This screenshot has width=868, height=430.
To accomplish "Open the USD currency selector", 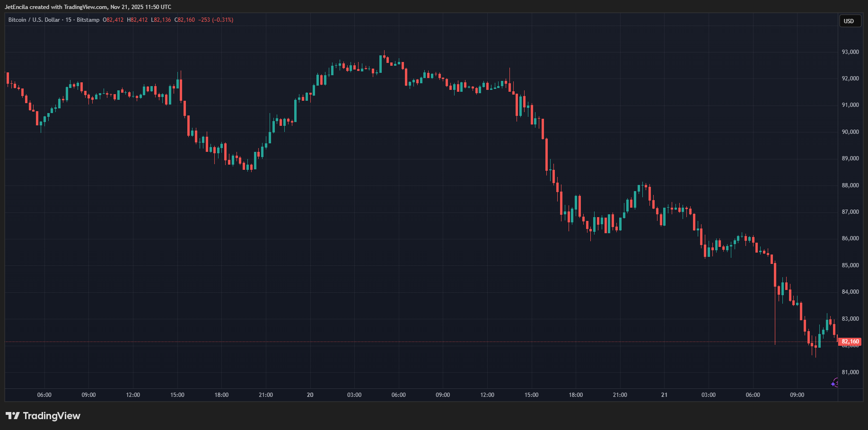I will [850, 21].
